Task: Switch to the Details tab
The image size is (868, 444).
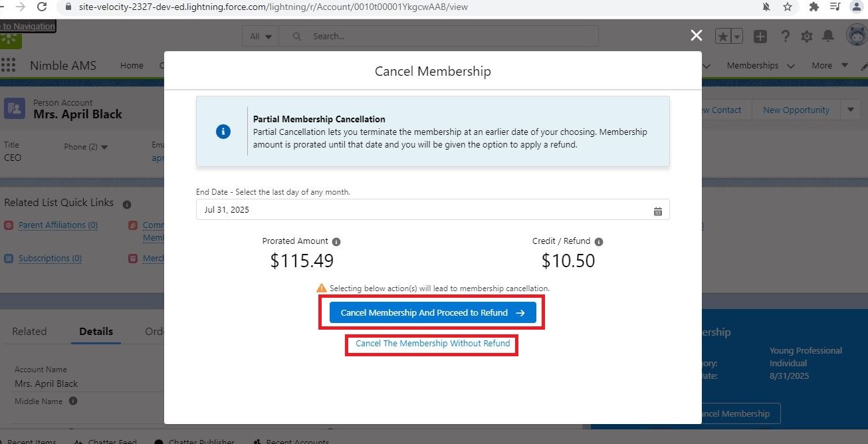Action: [96, 331]
